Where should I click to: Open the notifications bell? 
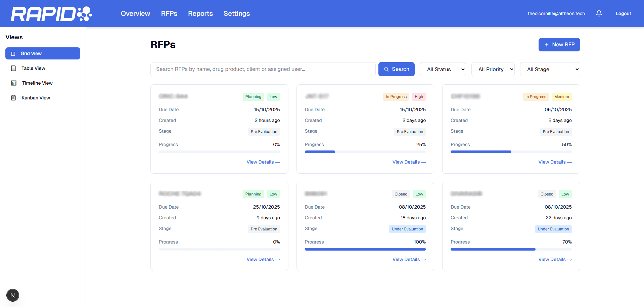pos(599,13)
